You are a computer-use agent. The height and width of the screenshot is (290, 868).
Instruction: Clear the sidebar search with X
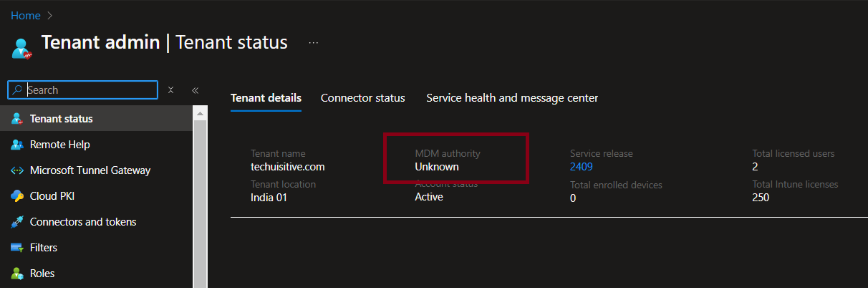[170, 90]
